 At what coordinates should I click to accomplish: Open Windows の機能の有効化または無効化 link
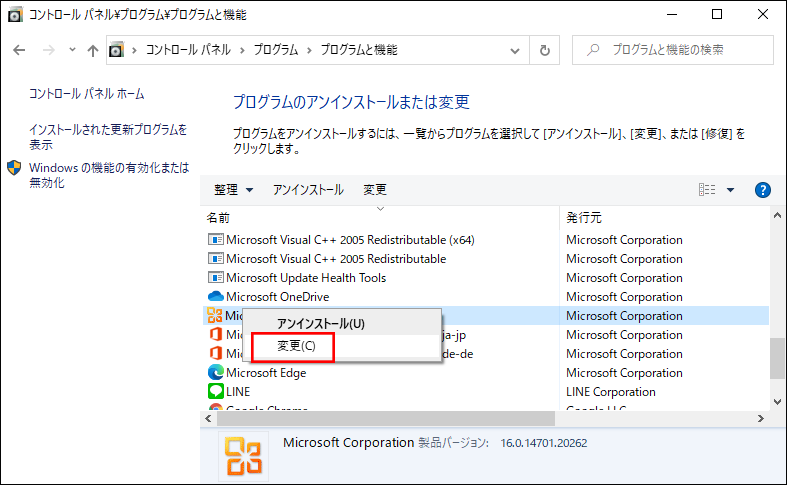109,175
